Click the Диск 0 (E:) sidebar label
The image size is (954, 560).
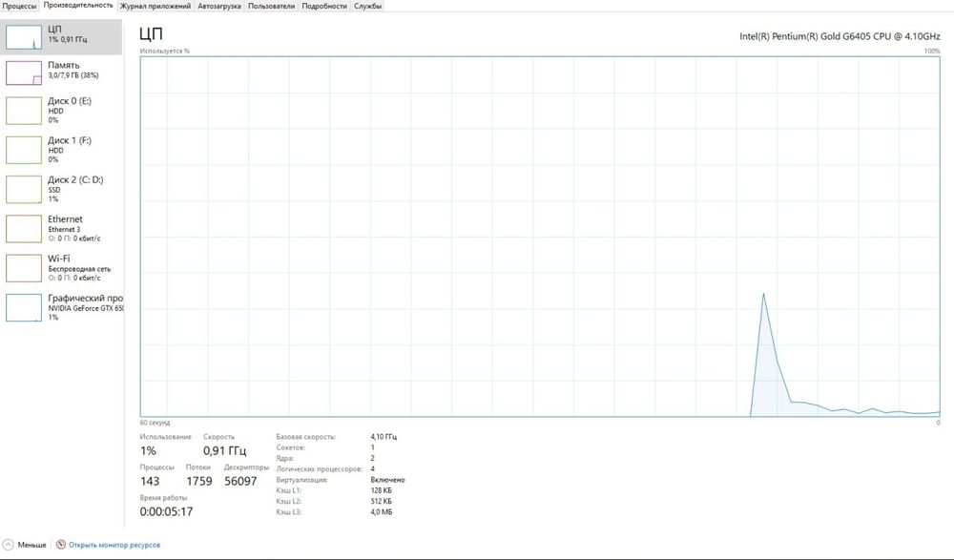pos(70,101)
